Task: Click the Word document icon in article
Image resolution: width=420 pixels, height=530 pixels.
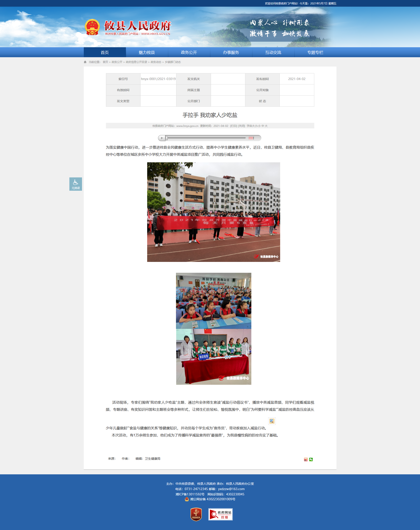Action: pyautogui.click(x=272, y=421)
